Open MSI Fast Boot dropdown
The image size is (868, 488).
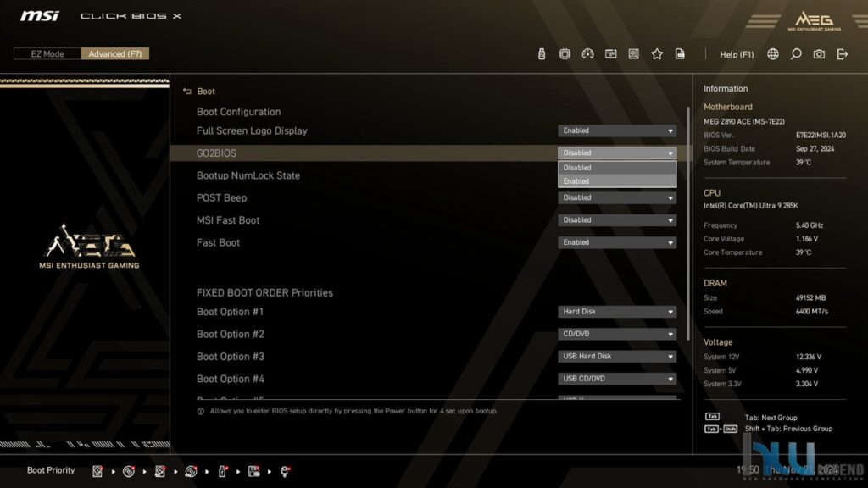[617, 220]
